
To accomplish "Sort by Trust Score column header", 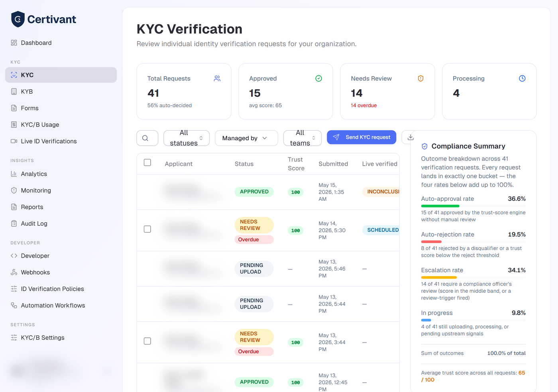I will coord(296,164).
